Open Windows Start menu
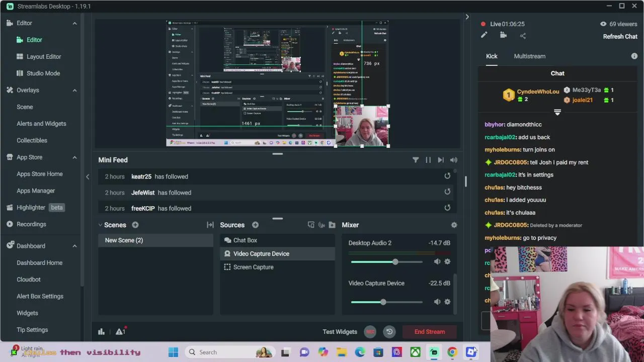The width and height of the screenshot is (644, 362). [x=173, y=352]
